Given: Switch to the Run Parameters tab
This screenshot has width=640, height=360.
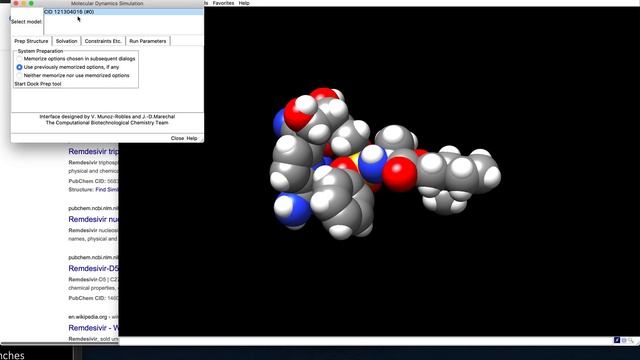Looking at the screenshot, I should (147, 41).
